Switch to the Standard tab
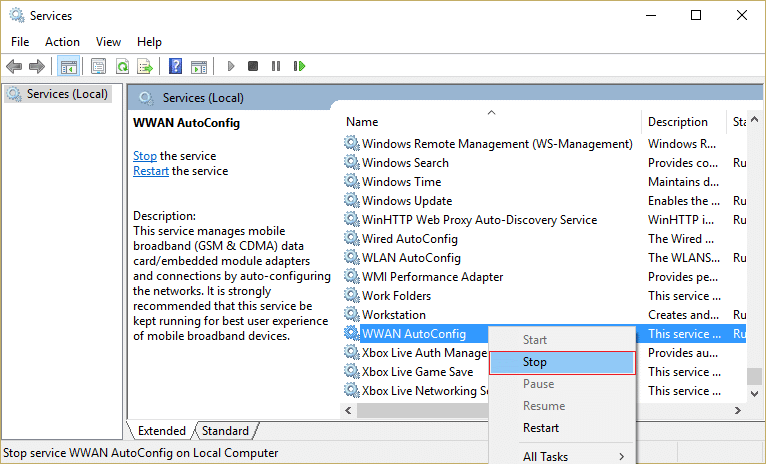This screenshot has width=766, height=464. [x=225, y=431]
